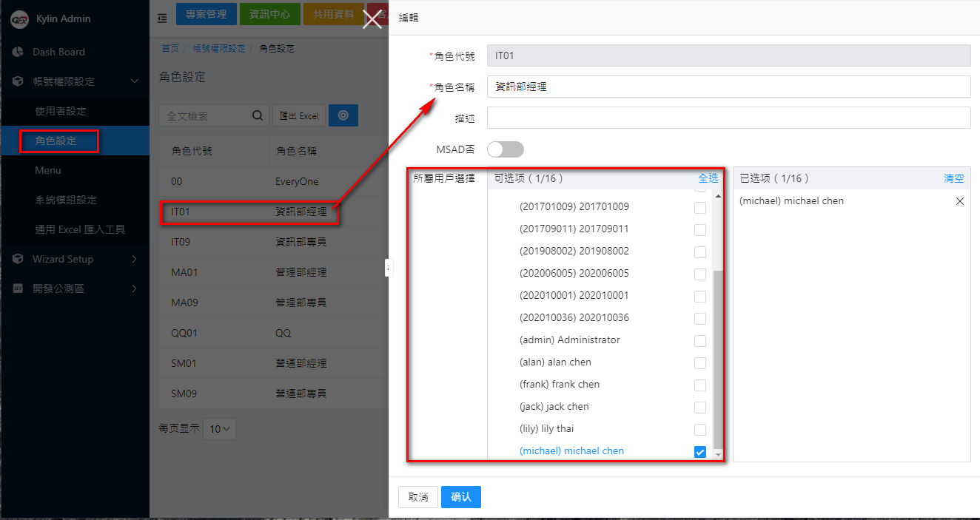Expand the Wizard Setup submenu
The width and height of the screenshot is (980, 520).
click(x=134, y=259)
